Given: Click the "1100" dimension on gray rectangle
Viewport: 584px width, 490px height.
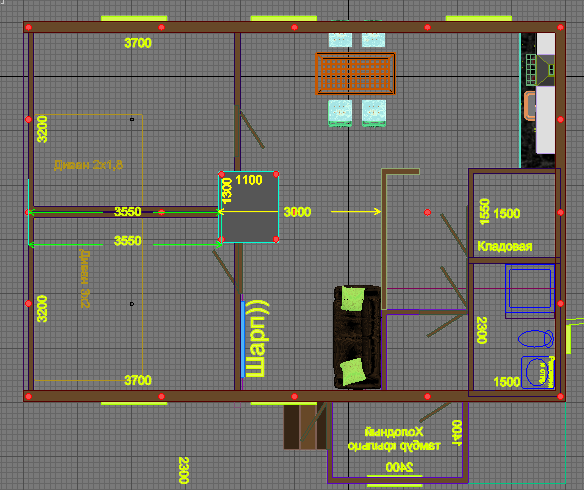Looking at the screenshot, I should 249,180.
